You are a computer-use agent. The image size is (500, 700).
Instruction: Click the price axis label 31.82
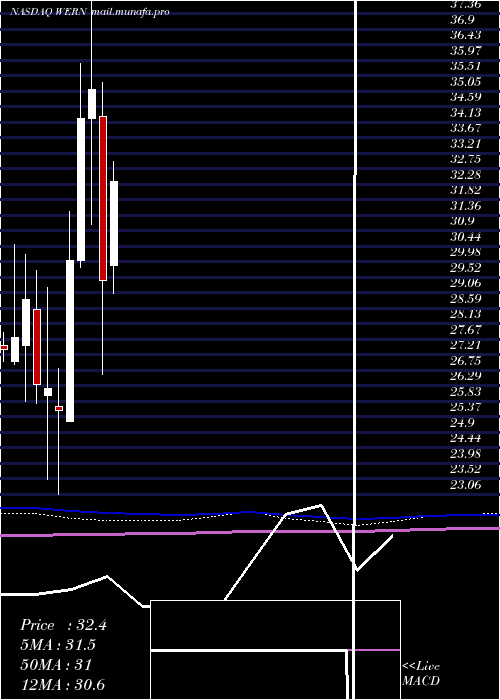point(466,190)
